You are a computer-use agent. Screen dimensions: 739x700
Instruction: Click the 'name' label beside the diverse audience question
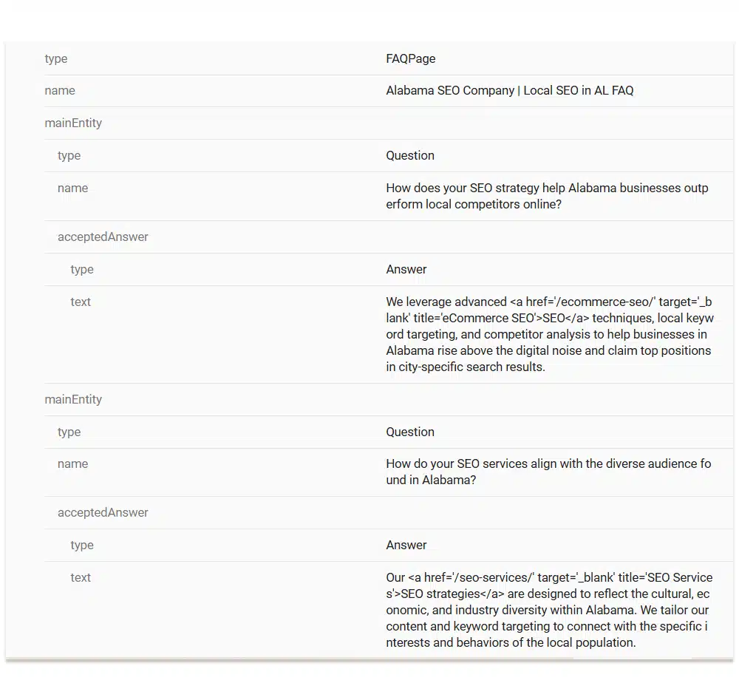72,464
